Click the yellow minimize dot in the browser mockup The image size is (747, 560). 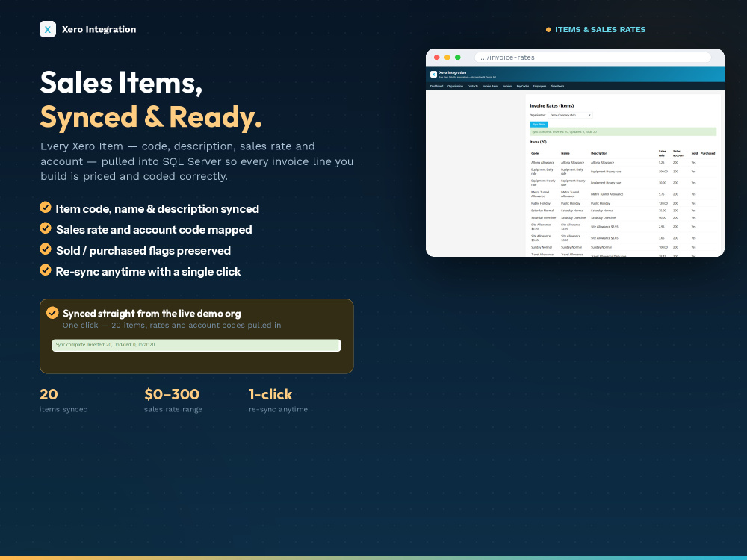(x=447, y=57)
